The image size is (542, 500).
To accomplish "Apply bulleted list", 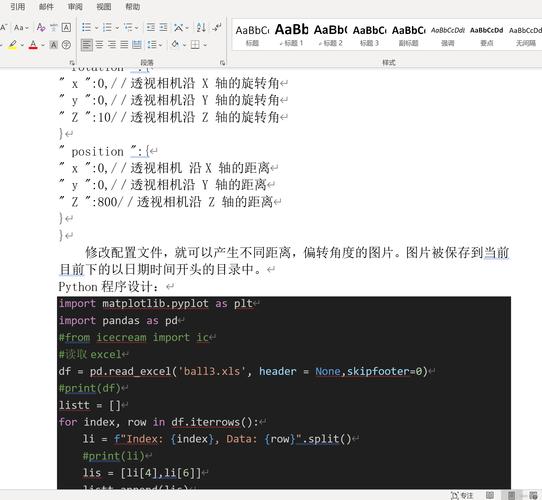I will point(86,27).
